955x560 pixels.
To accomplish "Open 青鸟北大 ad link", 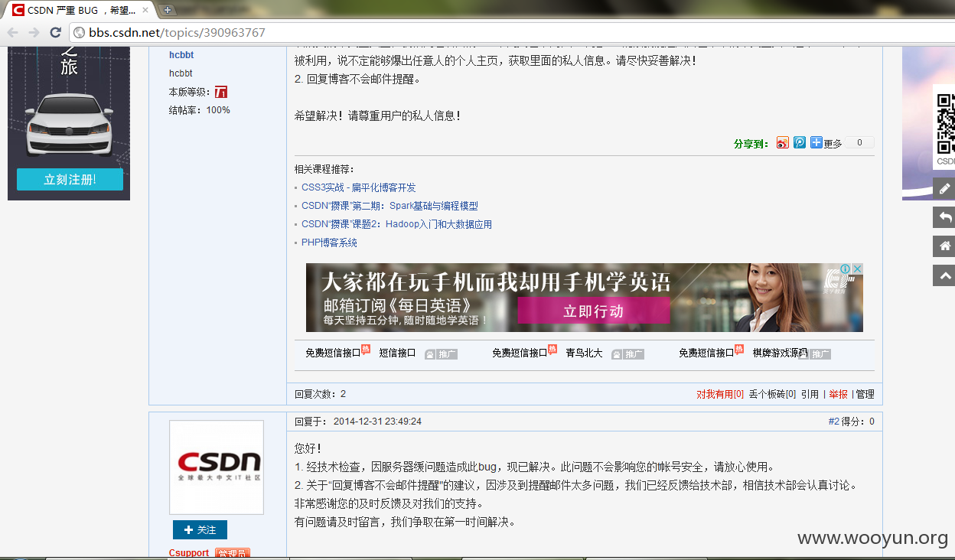I will (x=585, y=353).
